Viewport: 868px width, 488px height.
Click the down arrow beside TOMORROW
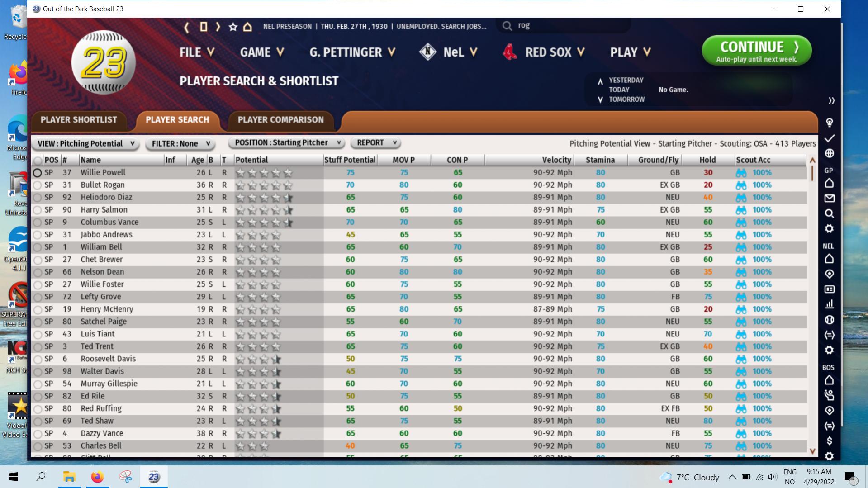600,99
